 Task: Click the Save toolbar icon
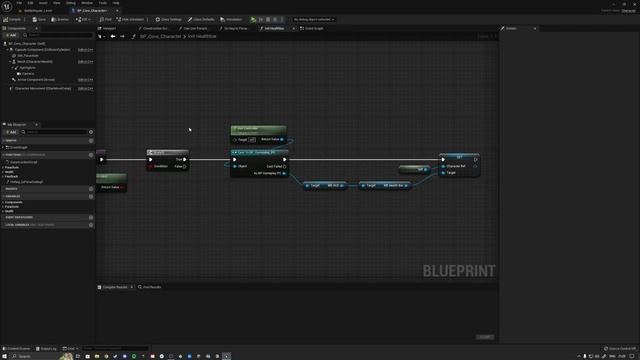tap(39, 20)
